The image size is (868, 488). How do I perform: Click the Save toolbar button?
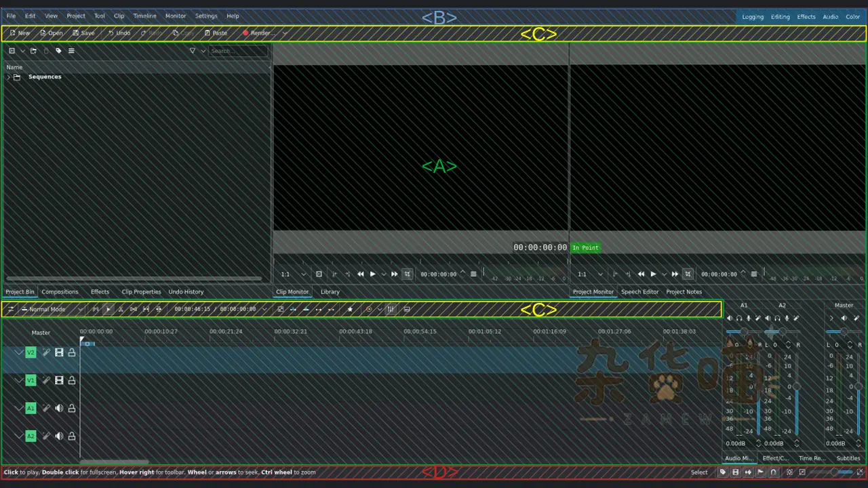coord(83,33)
